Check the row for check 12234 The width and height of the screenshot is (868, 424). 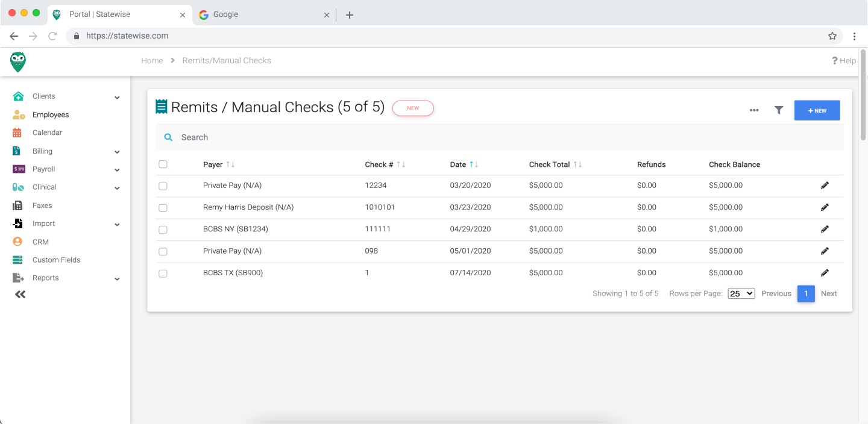coord(163,186)
